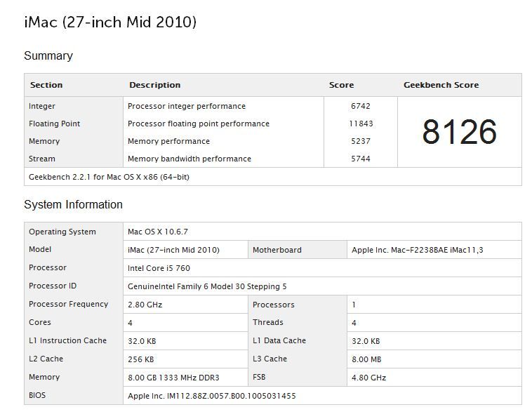Select the Stream section label
532x419 pixels.
tap(41, 159)
